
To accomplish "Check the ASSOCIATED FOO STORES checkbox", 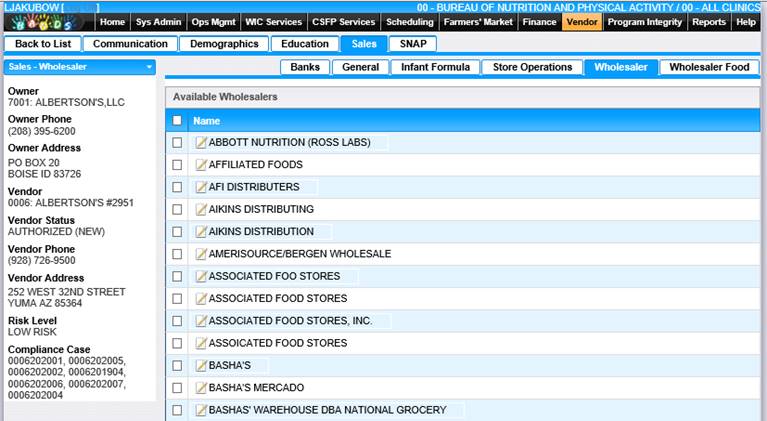I will 177,276.
